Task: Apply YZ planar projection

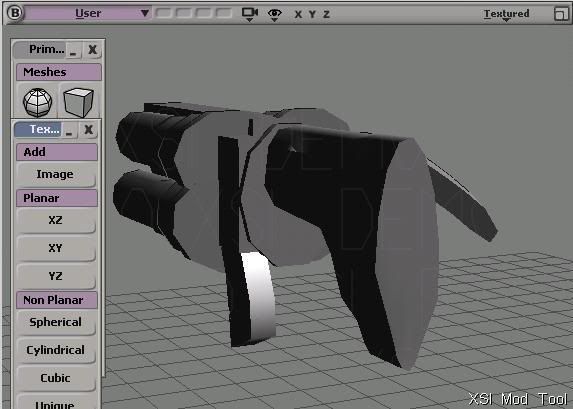Action: pyautogui.click(x=56, y=276)
